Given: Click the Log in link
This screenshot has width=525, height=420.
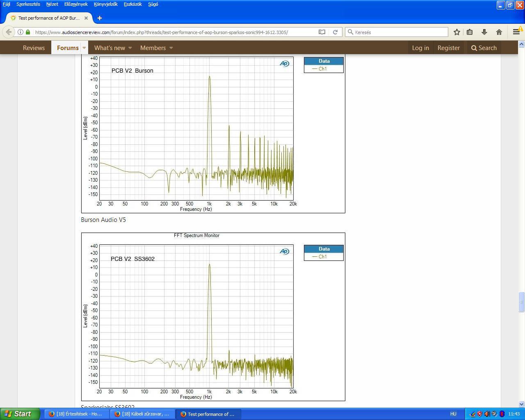Looking at the screenshot, I should (x=420, y=48).
